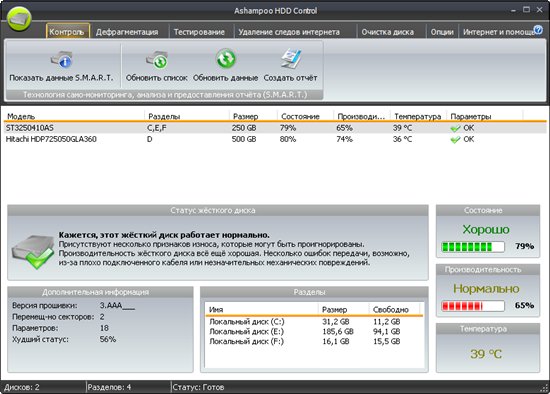Click the Показать данные S.M.A.R.T. icon
Viewport: 550px width, 394px height.
click(62, 60)
